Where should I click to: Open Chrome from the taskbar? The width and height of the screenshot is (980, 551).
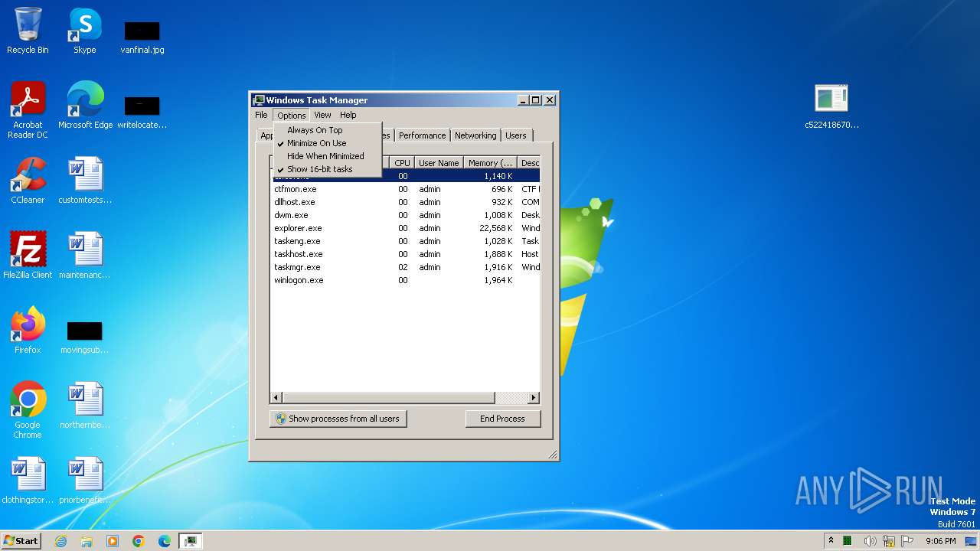pyautogui.click(x=139, y=541)
